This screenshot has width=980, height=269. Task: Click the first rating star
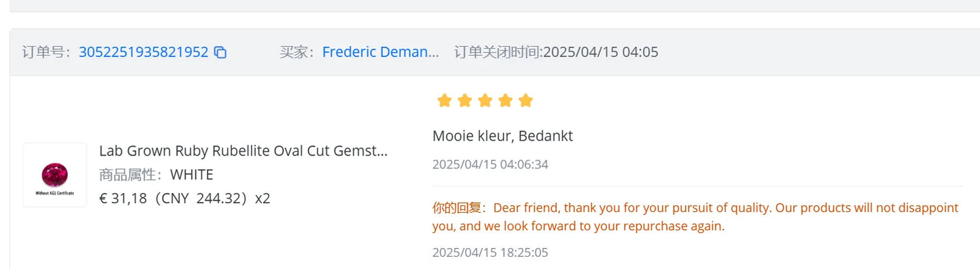(x=444, y=101)
